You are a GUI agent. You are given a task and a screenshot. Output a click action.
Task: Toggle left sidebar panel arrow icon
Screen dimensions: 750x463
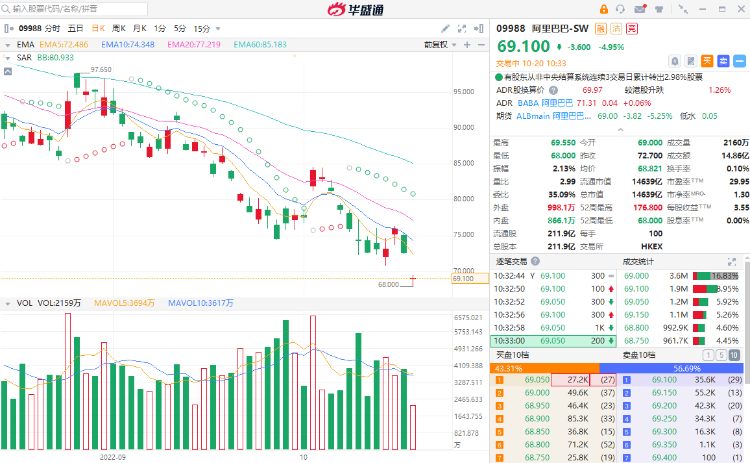coord(9,29)
